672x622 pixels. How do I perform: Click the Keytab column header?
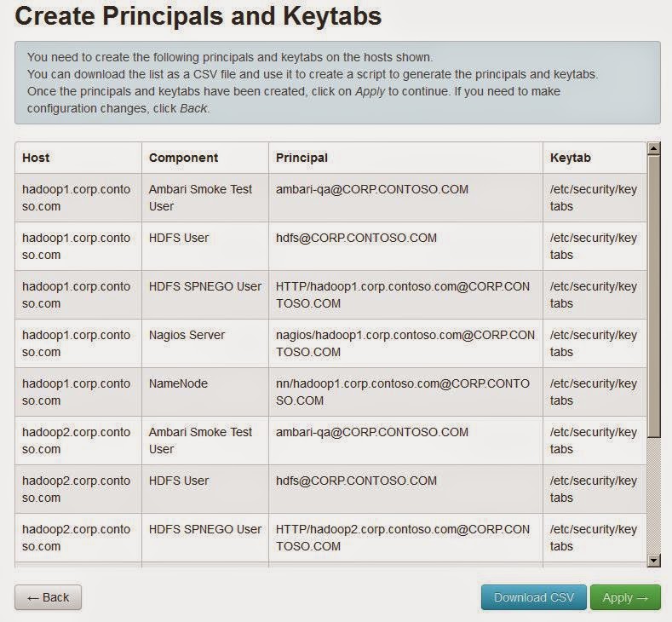point(570,158)
